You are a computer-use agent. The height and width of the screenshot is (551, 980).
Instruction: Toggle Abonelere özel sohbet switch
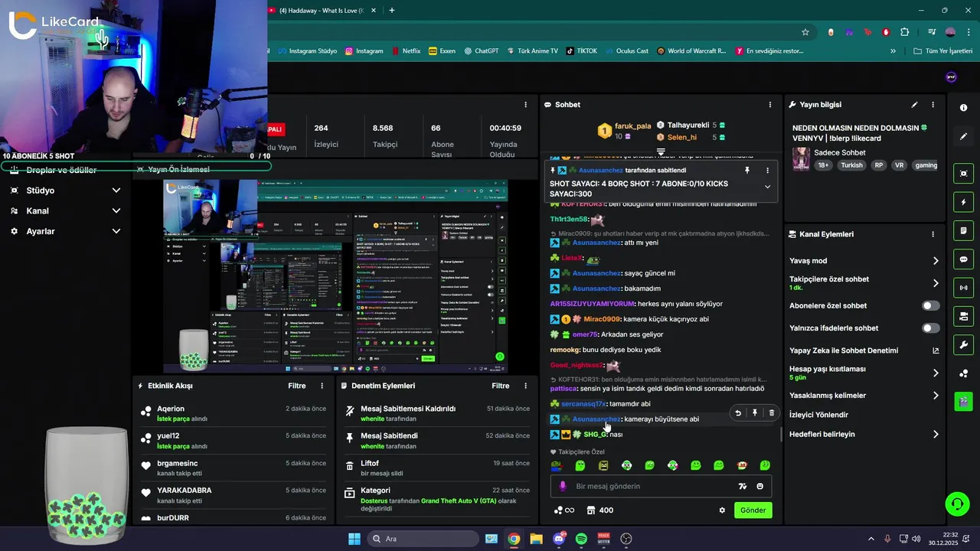pos(930,305)
